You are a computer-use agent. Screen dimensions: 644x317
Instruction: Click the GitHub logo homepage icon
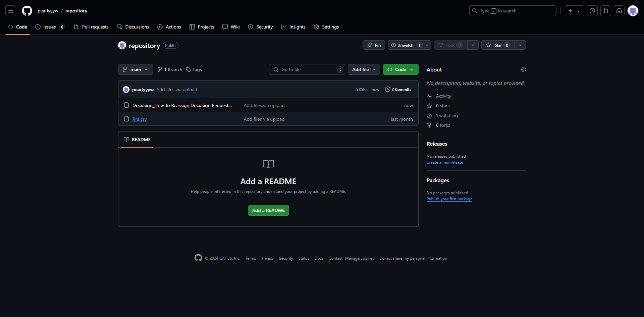point(27,11)
